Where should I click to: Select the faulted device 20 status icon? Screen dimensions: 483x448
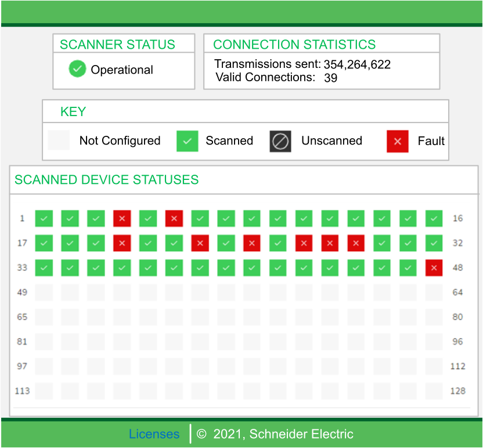click(x=122, y=243)
